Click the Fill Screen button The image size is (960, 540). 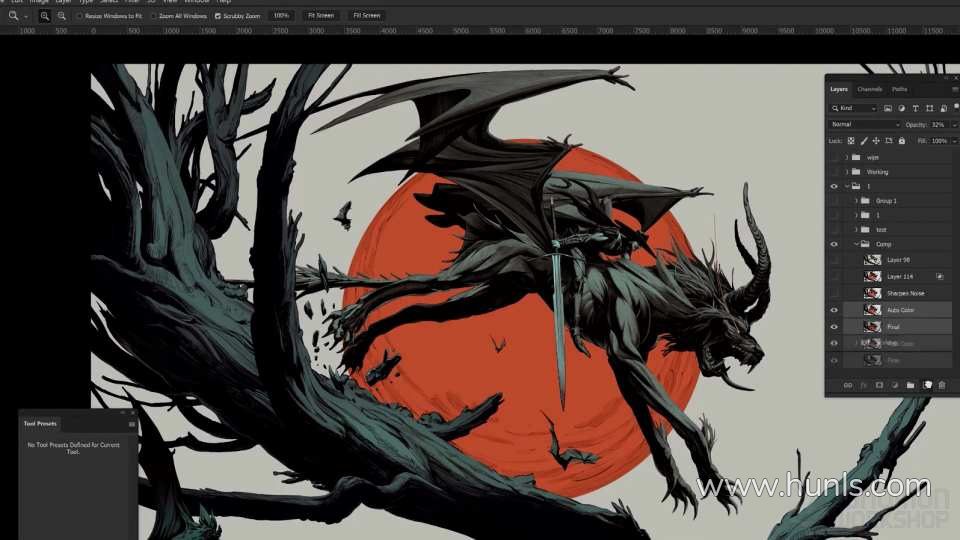pyautogui.click(x=367, y=16)
